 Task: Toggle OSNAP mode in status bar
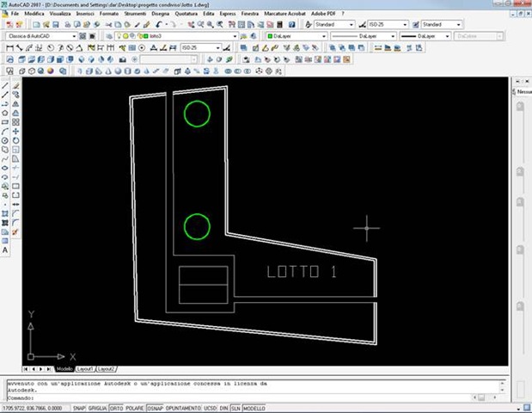(x=155, y=408)
